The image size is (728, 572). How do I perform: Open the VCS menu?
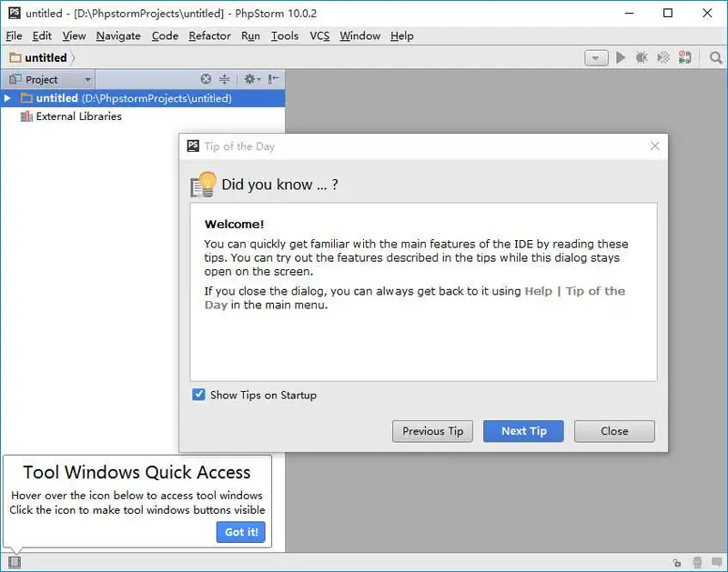click(319, 35)
